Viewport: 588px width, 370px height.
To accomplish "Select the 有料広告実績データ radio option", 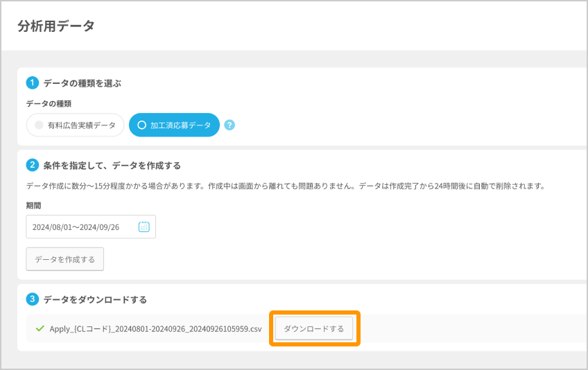I will pos(75,125).
